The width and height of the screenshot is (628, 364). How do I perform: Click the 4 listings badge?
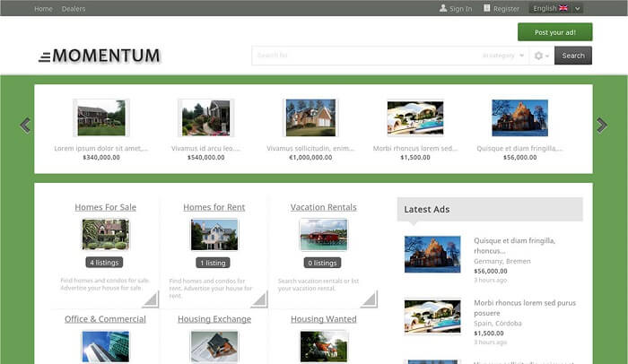coord(104,263)
